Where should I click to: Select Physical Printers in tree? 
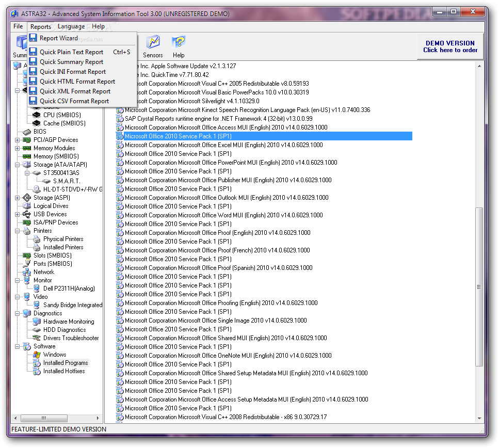pos(63,239)
